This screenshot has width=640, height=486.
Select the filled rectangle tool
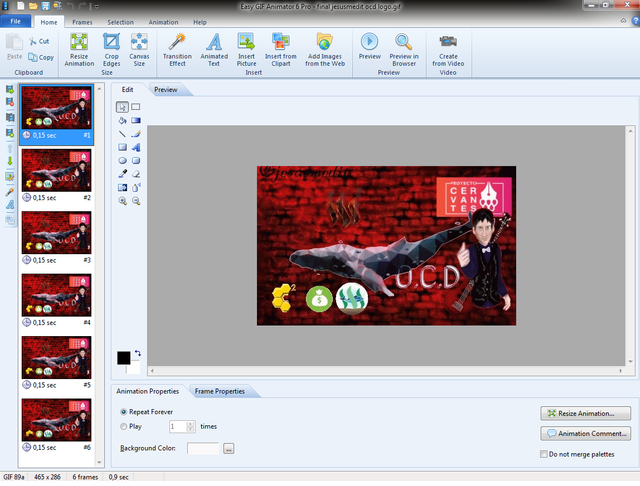pos(122,147)
